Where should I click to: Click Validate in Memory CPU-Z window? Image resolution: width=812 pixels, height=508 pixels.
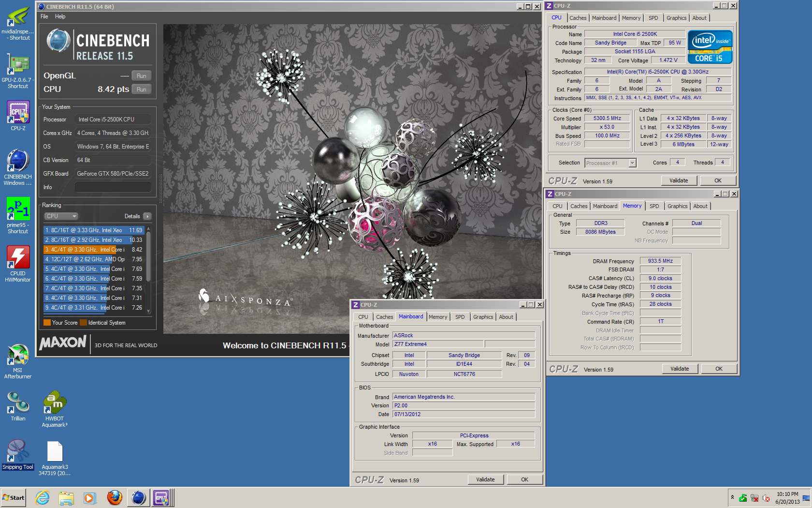(680, 369)
